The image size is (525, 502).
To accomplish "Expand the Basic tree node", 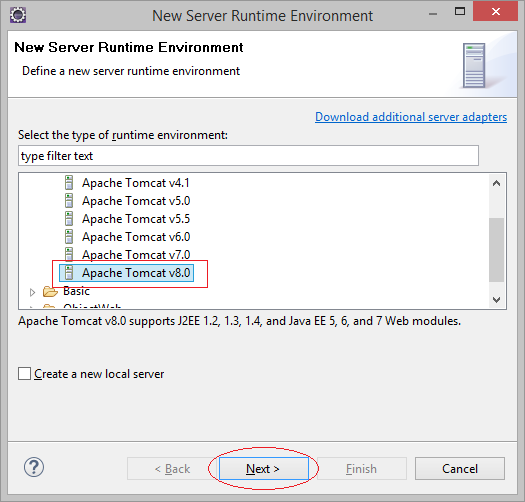I will [x=32, y=292].
